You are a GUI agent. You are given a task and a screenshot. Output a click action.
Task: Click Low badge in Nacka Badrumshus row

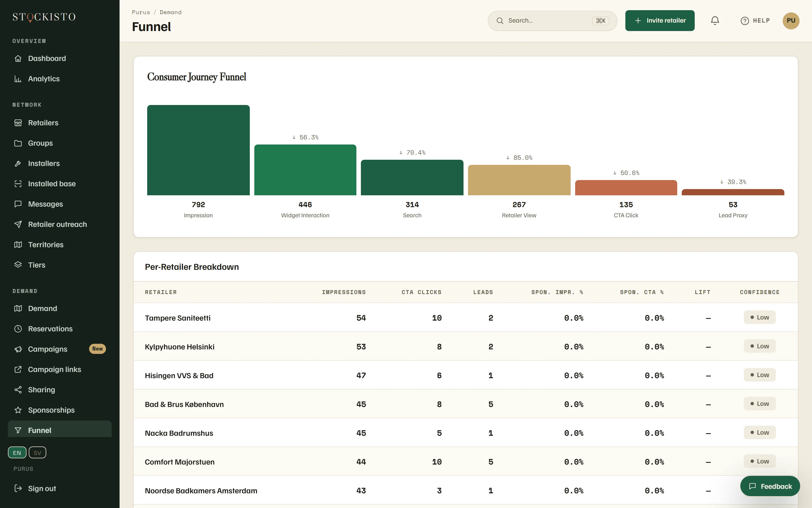[760, 432]
